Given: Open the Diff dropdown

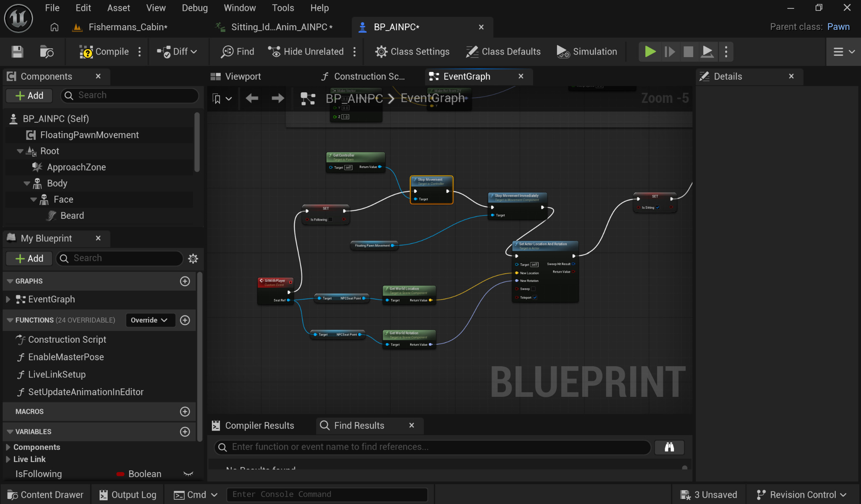Looking at the screenshot, I should [177, 52].
